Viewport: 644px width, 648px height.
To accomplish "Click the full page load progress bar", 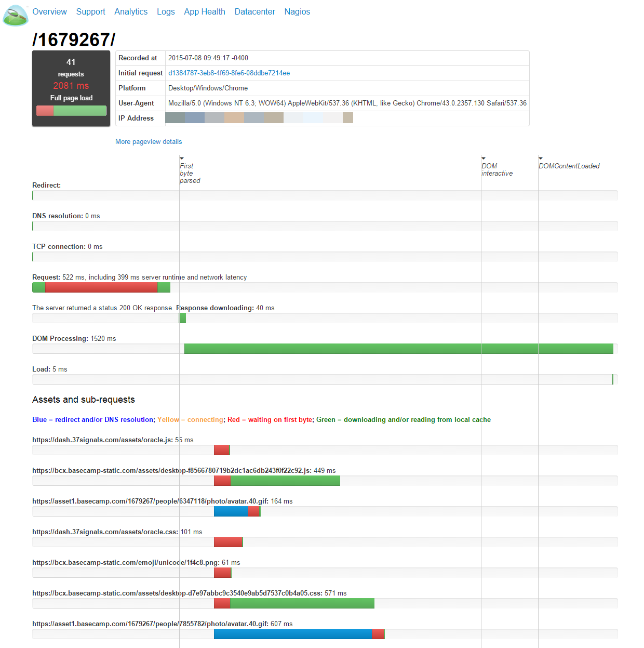I will [71, 111].
